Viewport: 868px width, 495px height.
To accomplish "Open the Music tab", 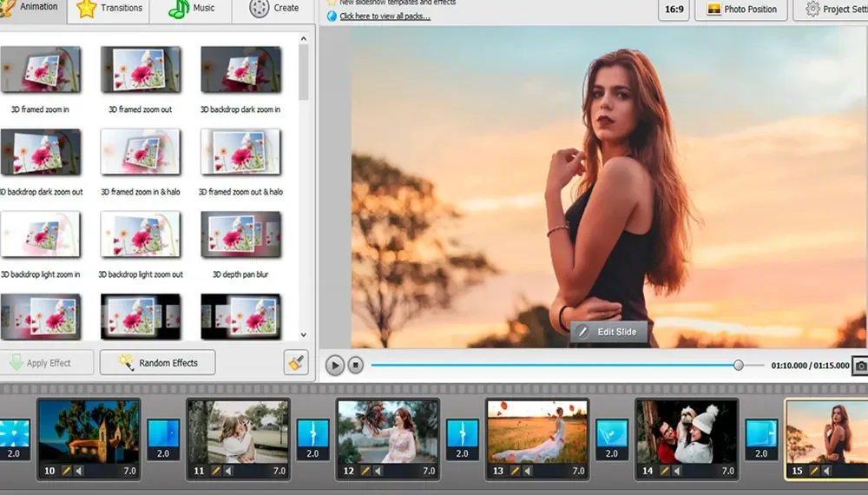I will (191, 9).
